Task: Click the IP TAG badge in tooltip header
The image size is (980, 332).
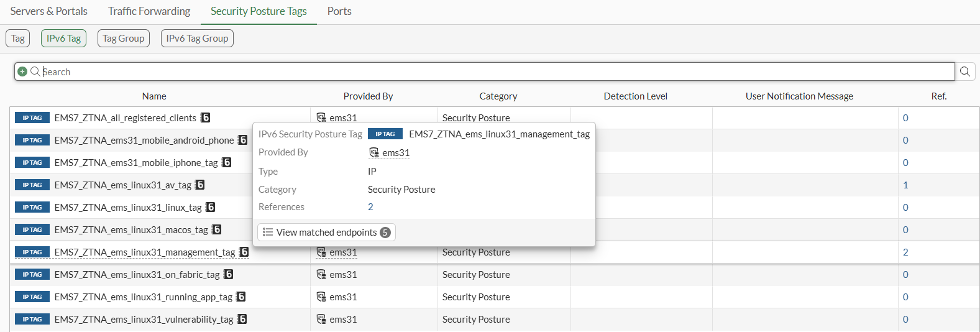Action: click(385, 134)
